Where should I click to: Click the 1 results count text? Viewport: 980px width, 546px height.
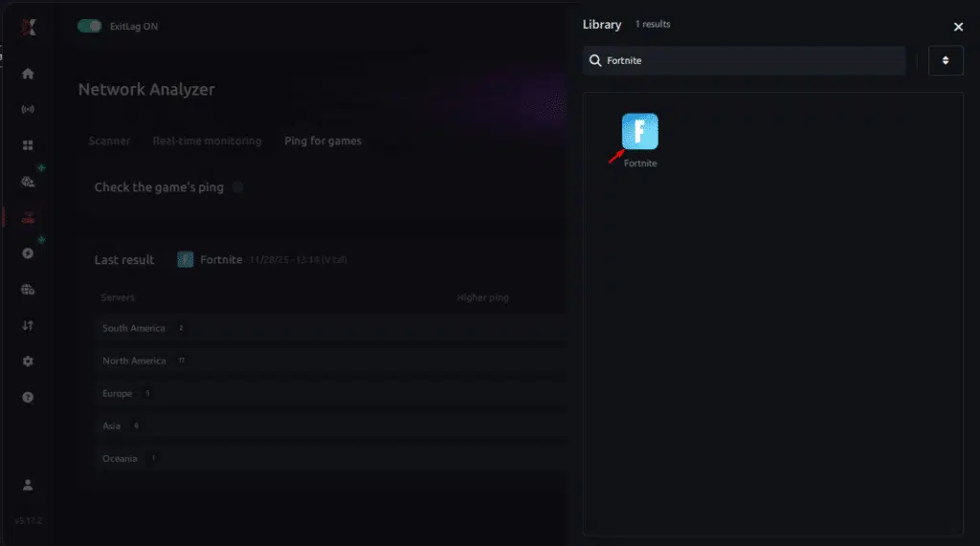click(x=653, y=24)
